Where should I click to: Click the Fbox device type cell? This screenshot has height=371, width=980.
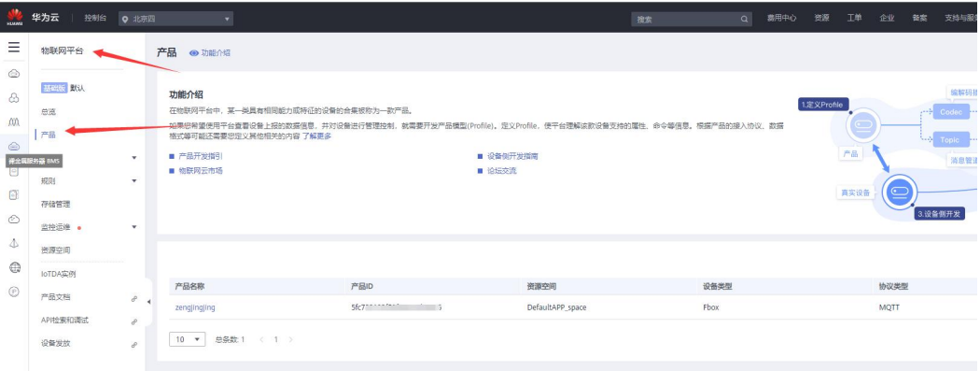712,307
